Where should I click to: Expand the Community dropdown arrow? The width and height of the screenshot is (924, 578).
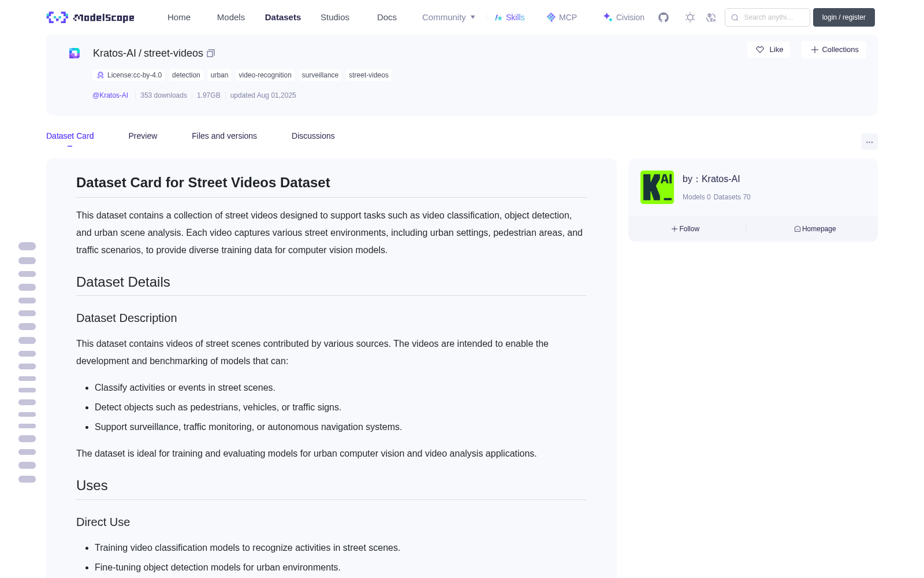(473, 17)
